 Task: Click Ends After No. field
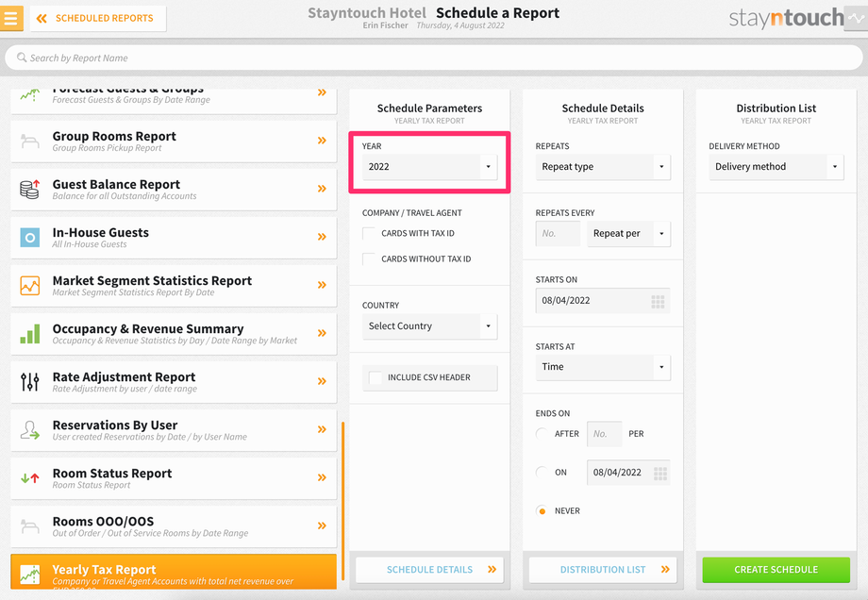coord(605,434)
